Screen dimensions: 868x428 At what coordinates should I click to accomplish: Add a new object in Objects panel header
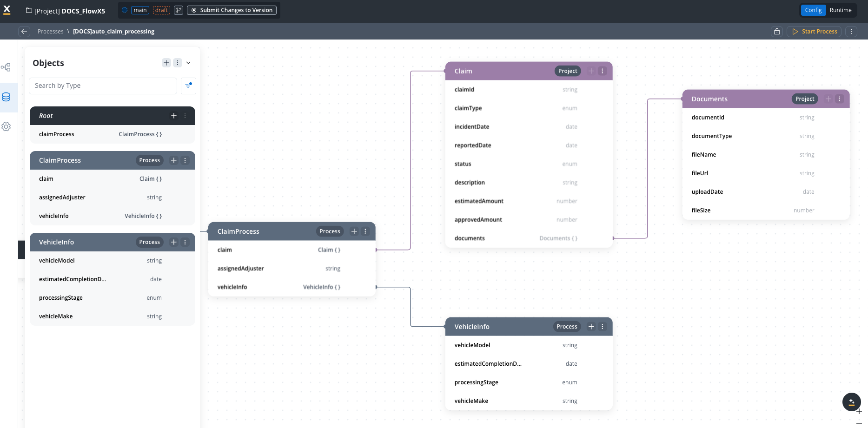166,63
